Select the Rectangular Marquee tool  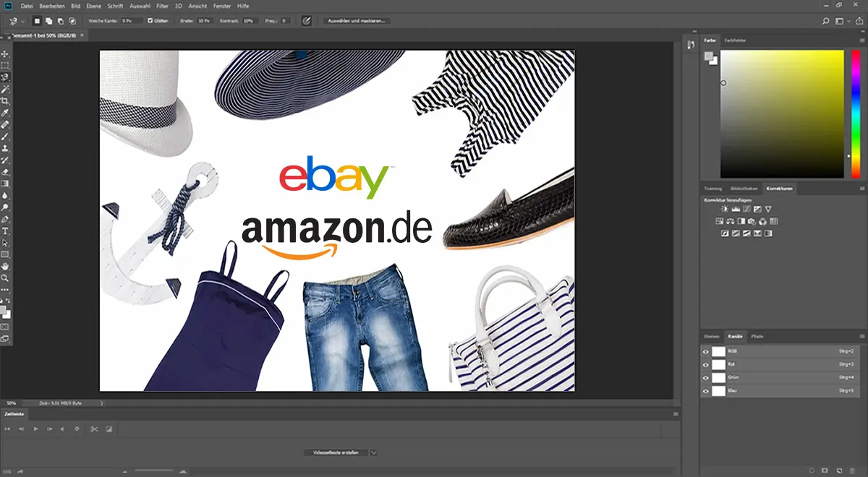pyautogui.click(x=5, y=65)
